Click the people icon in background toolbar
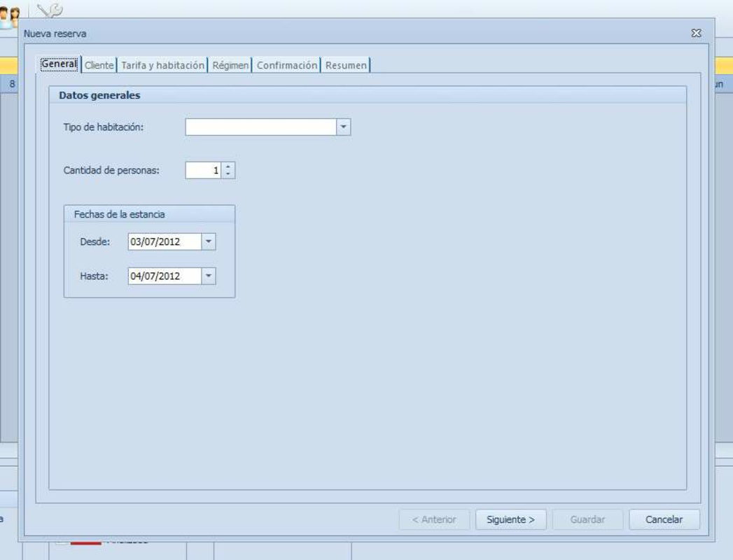 9,17
